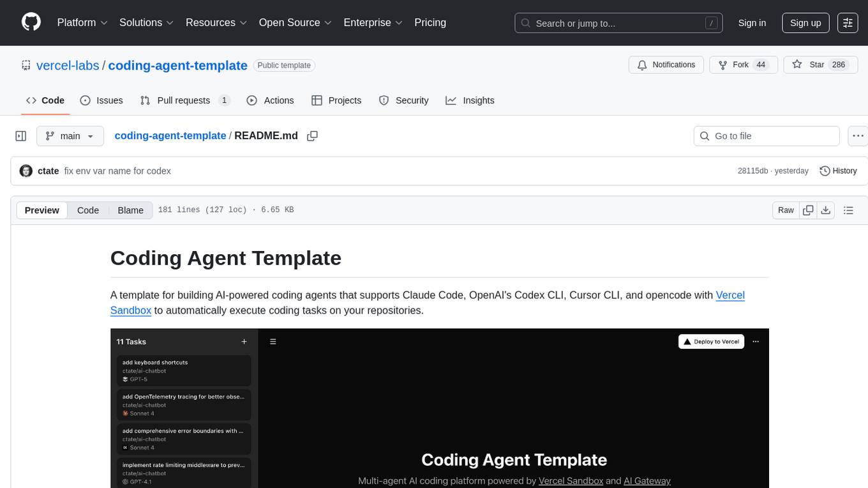This screenshot has height=488, width=868.
Task: Expand the Platform menu
Action: [82, 22]
